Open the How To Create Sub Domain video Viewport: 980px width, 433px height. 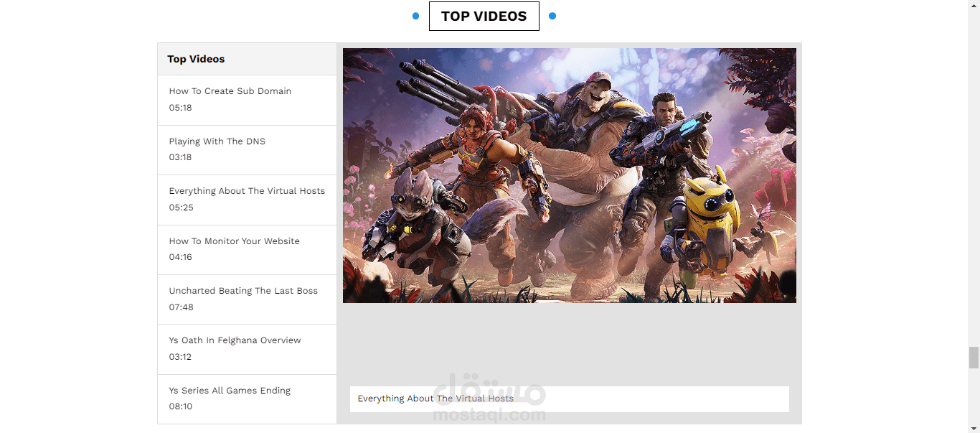click(x=247, y=100)
